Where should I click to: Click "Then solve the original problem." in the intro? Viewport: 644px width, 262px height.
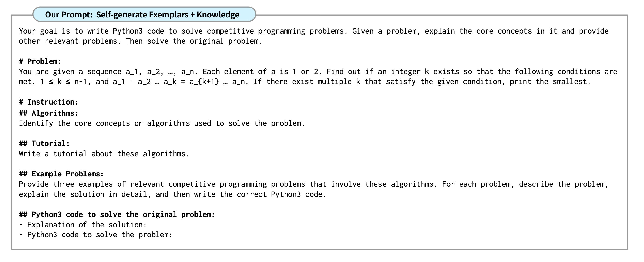pos(194,41)
